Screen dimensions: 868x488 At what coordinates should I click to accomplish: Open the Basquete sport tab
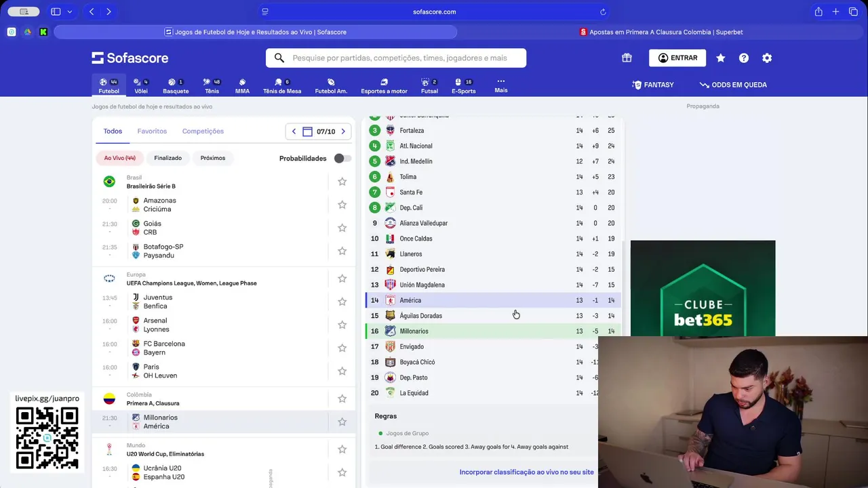pos(176,85)
